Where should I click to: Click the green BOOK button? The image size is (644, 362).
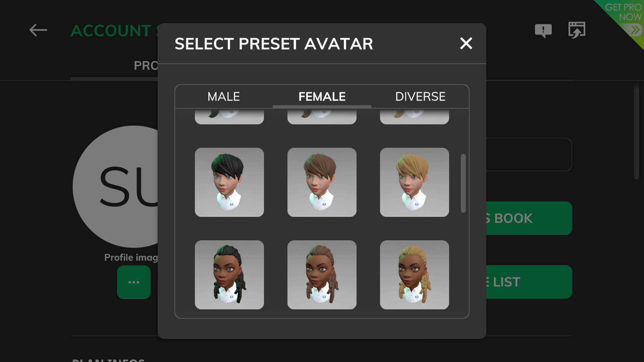pyautogui.click(x=529, y=218)
